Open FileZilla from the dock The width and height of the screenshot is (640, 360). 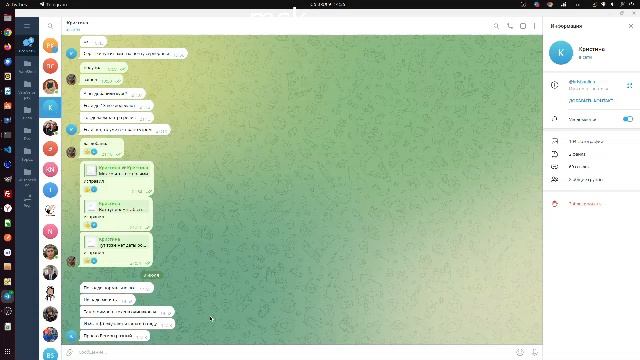tap(7, 194)
